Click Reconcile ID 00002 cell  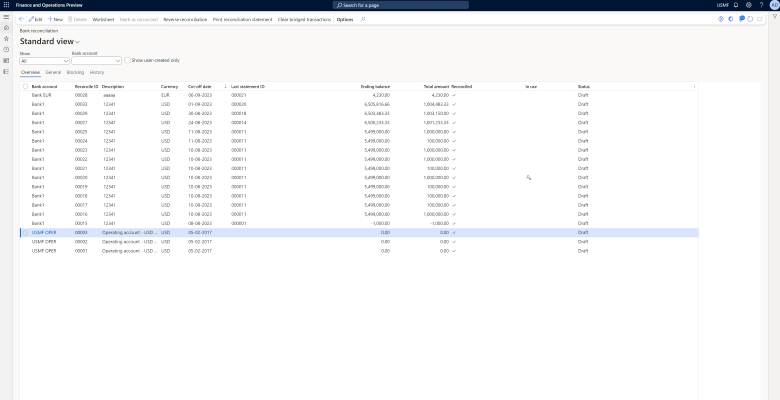(x=81, y=242)
